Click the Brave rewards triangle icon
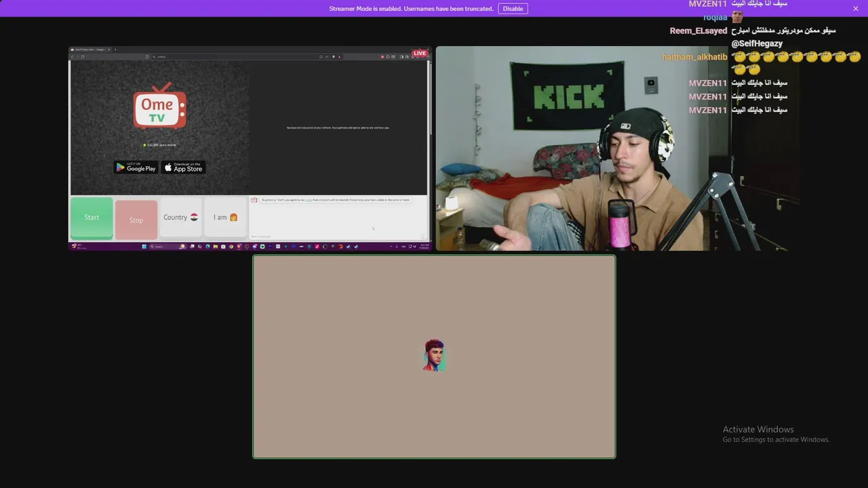The height and width of the screenshot is (488, 868). point(339,57)
